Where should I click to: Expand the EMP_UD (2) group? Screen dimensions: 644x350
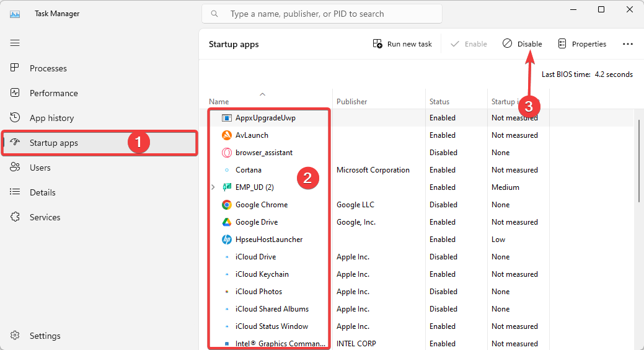[213, 187]
